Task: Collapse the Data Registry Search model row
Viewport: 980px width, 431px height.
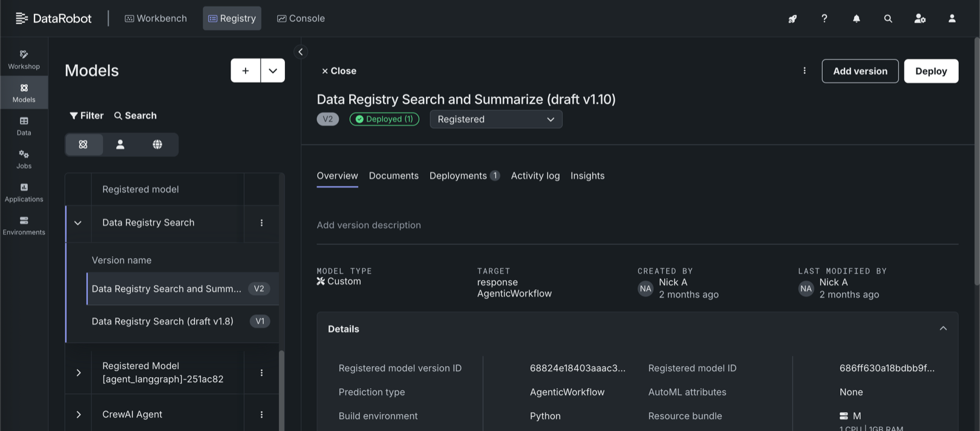Action: 78,223
